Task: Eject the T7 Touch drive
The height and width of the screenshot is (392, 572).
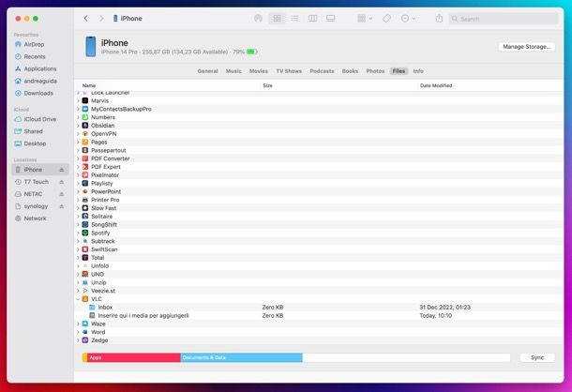Action: (x=62, y=182)
